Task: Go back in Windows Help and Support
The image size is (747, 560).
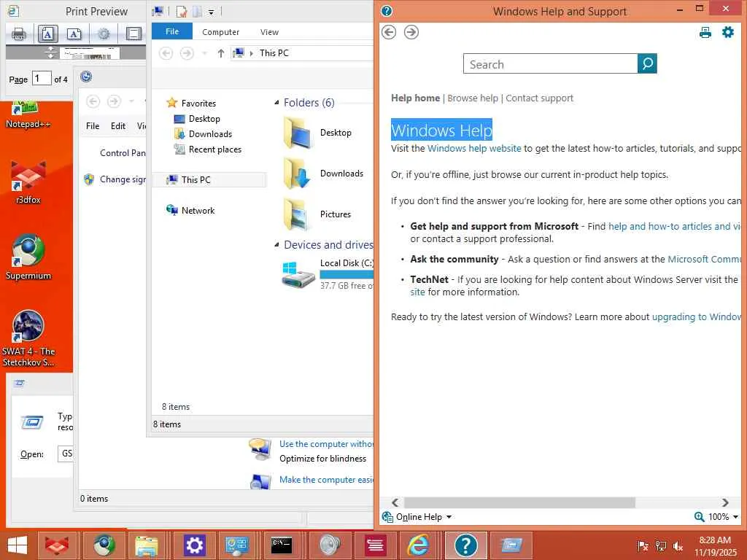Action: click(x=389, y=32)
